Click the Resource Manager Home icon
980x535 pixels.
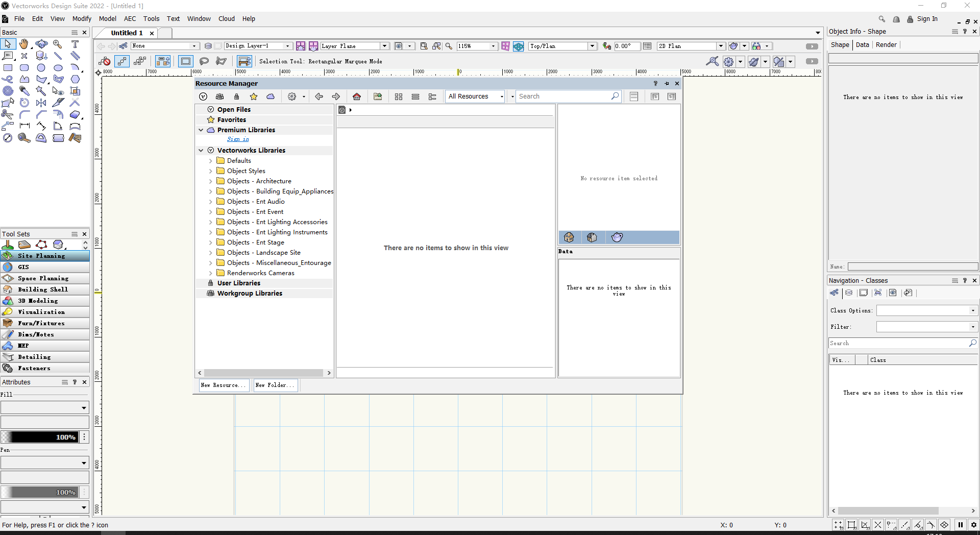click(x=357, y=96)
